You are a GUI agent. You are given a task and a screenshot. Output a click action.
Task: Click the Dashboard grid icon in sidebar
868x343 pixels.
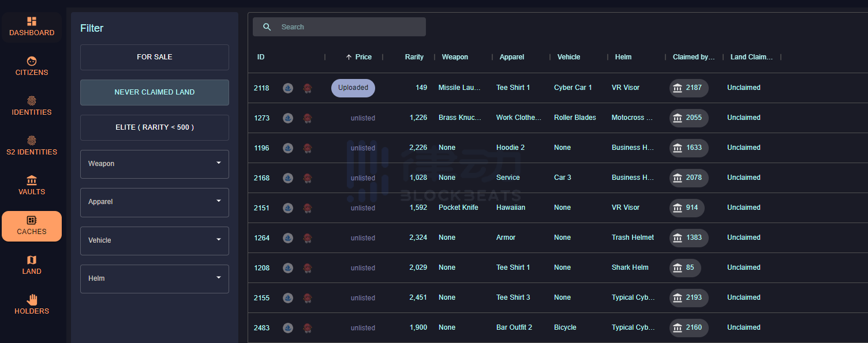coord(32,21)
